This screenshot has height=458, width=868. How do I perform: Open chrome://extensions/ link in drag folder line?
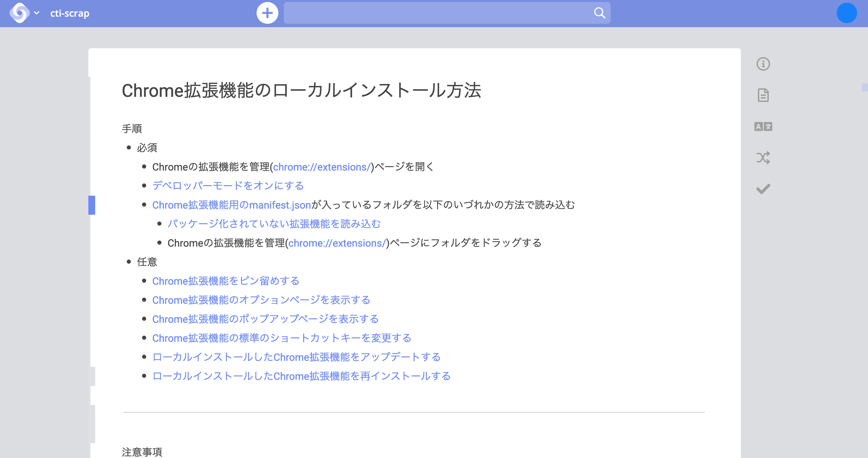point(337,243)
